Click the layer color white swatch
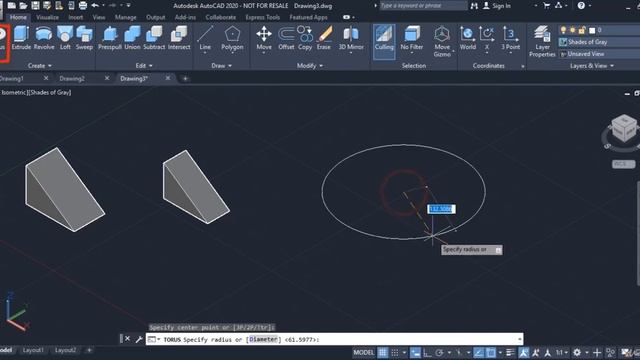 tap(592, 30)
